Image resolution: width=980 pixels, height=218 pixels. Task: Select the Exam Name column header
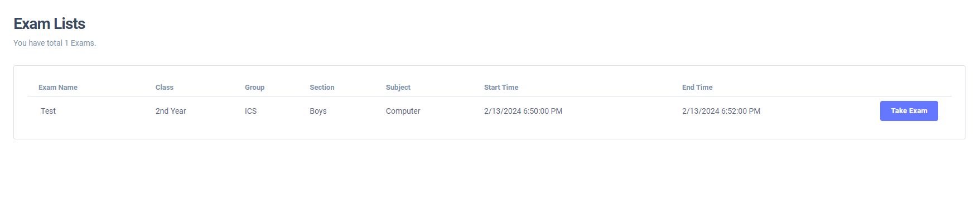(x=58, y=88)
